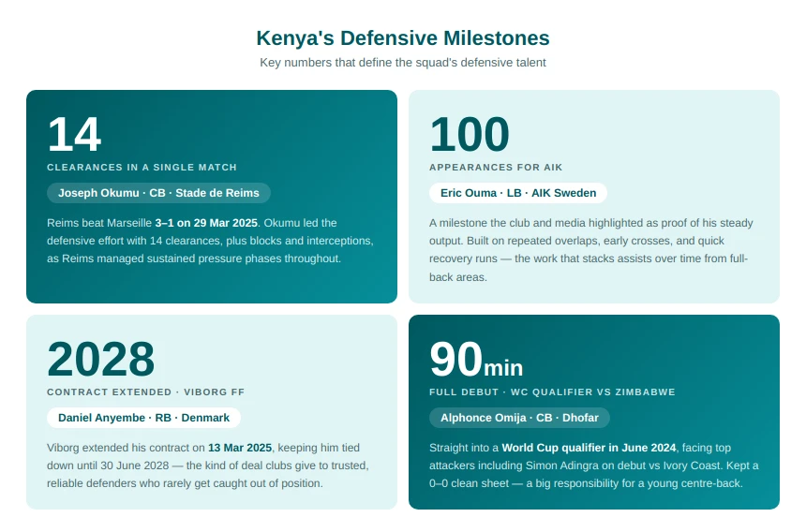Screen dimensions: 806x532
Task: Click the label "CLEARANCES IN A SINGLE MATCH"
Action: pyautogui.click(x=142, y=168)
